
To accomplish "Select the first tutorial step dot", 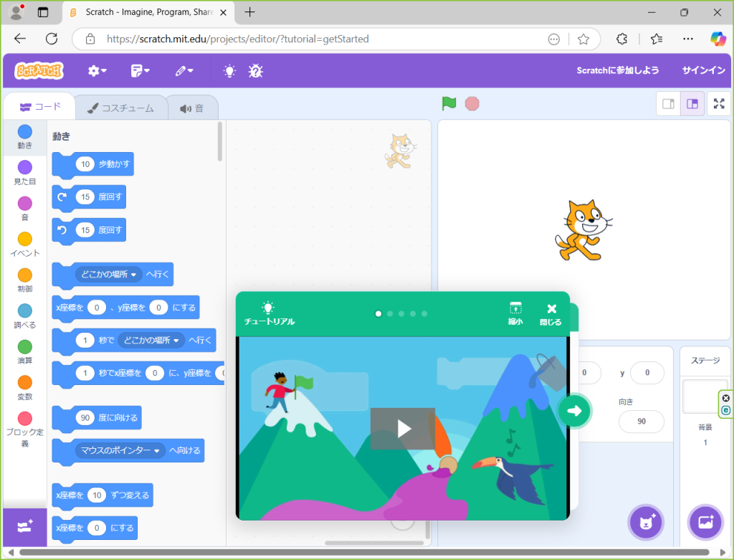I will coord(378,313).
